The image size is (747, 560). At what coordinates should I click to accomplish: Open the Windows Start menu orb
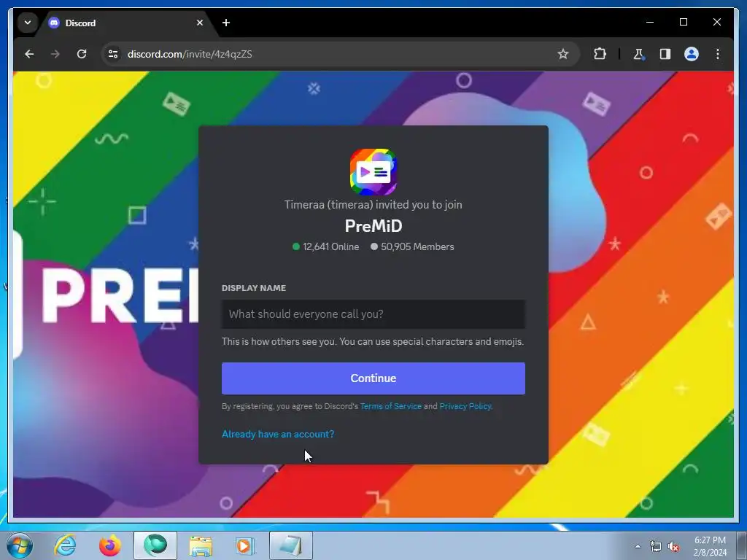pos(20,545)
